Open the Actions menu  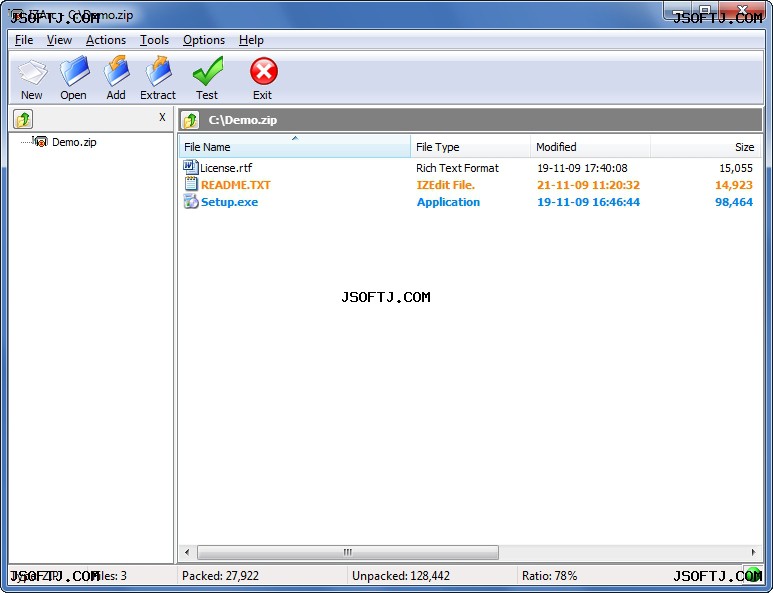106,40
